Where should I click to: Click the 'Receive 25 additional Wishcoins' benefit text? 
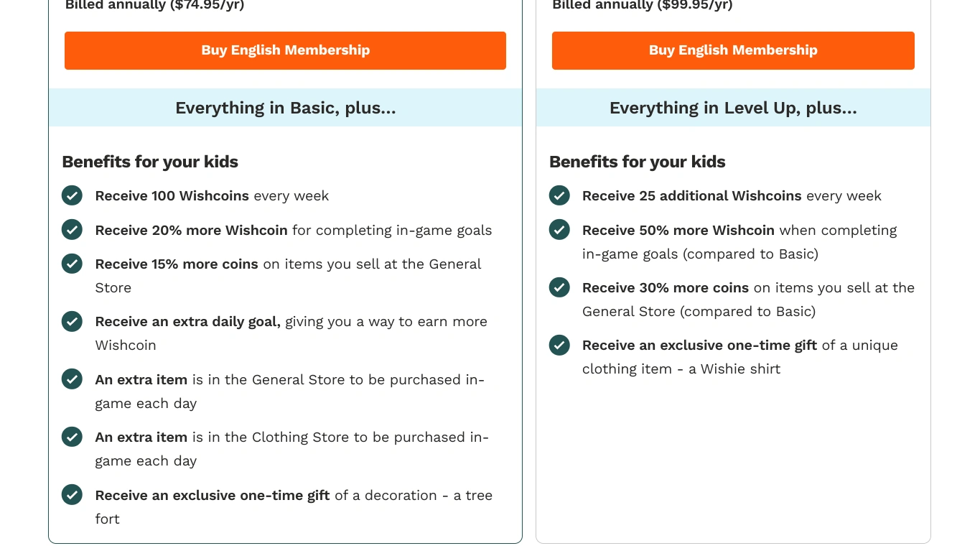[691, 196]
